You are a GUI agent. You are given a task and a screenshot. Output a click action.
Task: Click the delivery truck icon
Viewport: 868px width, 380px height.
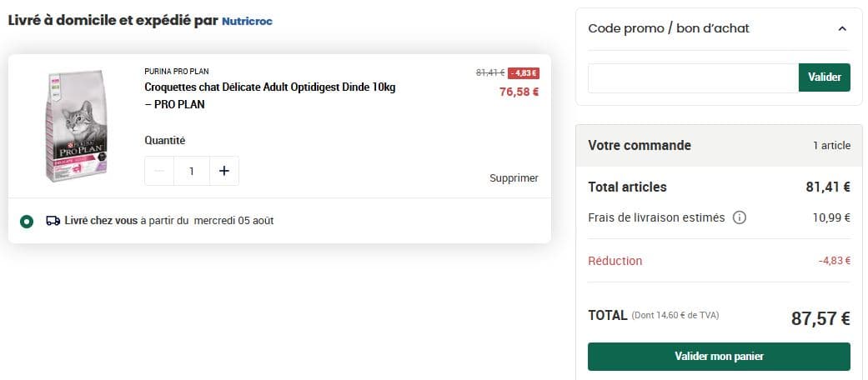(53, 221)
